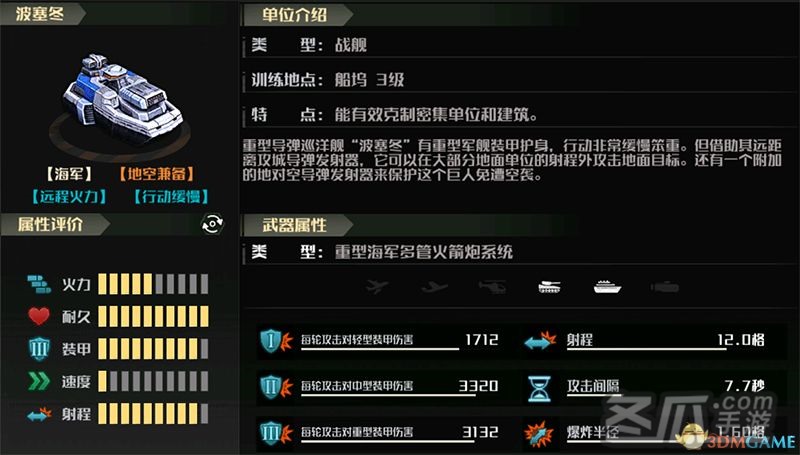This screenshot has height=455, width=800.
Task: Click the 【地空兼备】 orange tag
Action: coord(157,174)
